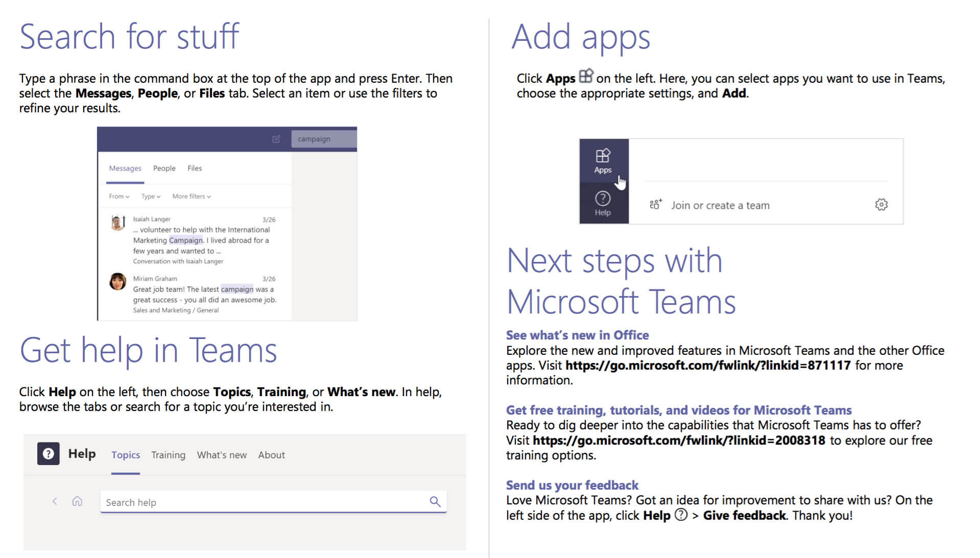Click the back arrow in Help
The height and width of the screenshot is (558, 980).
pos(55,501)
